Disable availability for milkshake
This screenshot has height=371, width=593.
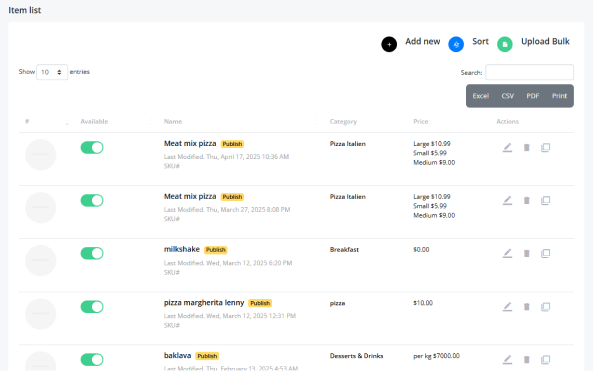pos(92,253)
